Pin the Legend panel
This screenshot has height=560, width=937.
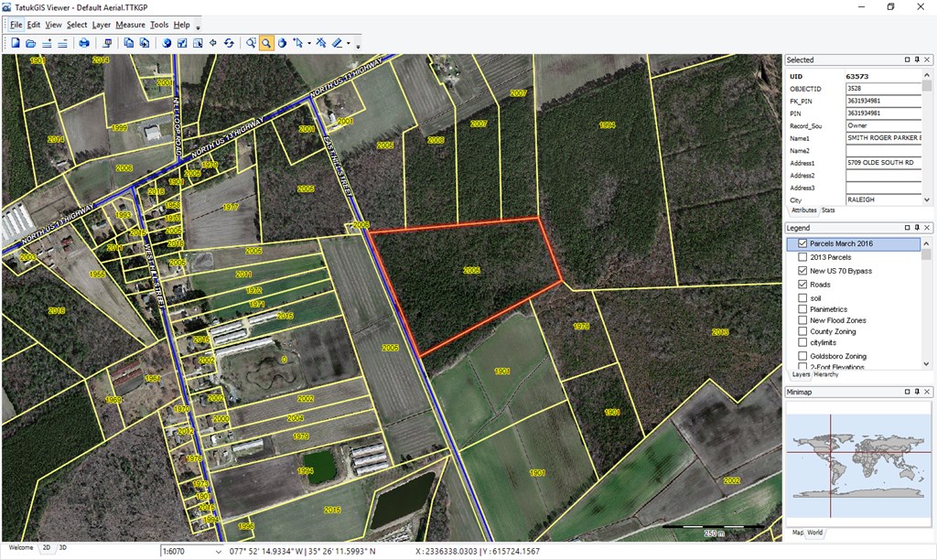pyautogui.click(x=917, y=228)
